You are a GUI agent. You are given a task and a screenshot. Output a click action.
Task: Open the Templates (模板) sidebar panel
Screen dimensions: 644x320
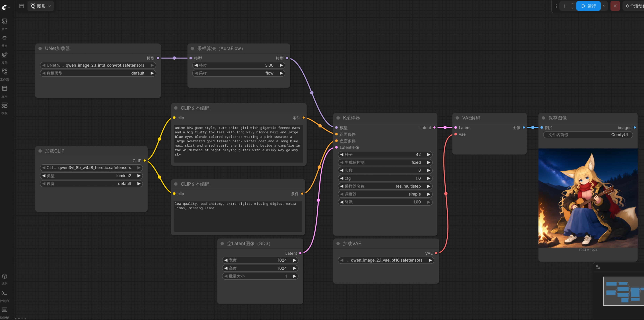5,108
